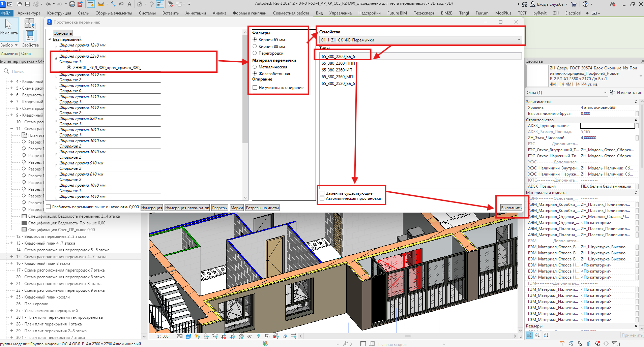Image resolution: width=644 pixels, height=347 pixels.
Task: Choose Железобетонная lintel material
Action: pos(271,74)
